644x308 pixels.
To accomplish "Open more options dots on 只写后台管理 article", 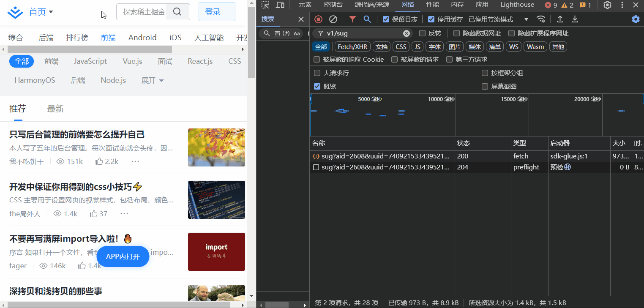I will [x=135, y=161].
